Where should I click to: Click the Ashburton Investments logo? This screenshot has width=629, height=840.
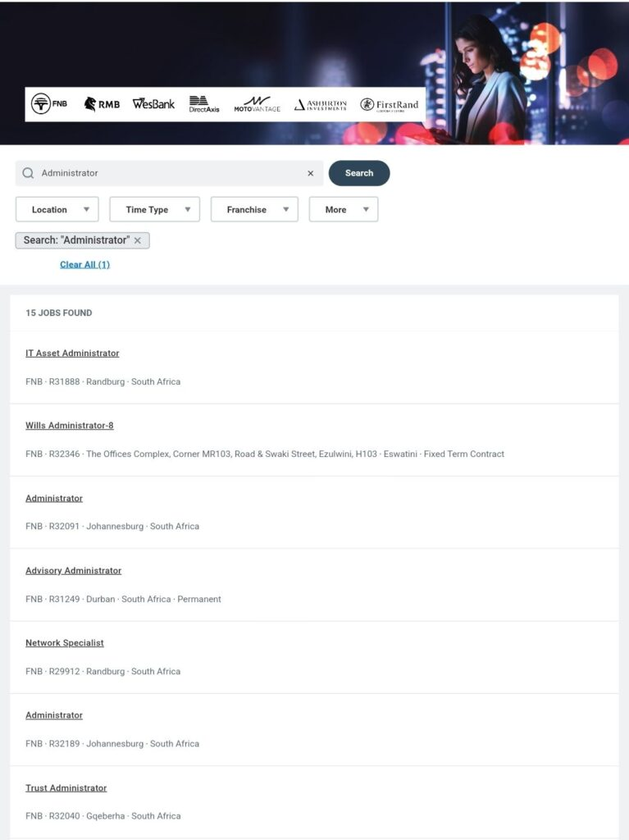click(x=321, y=104)
